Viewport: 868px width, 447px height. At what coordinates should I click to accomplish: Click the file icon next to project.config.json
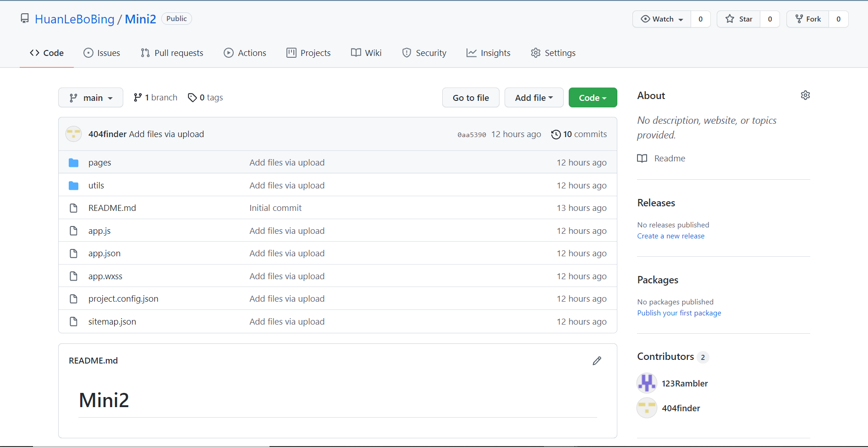pos(73,299)
